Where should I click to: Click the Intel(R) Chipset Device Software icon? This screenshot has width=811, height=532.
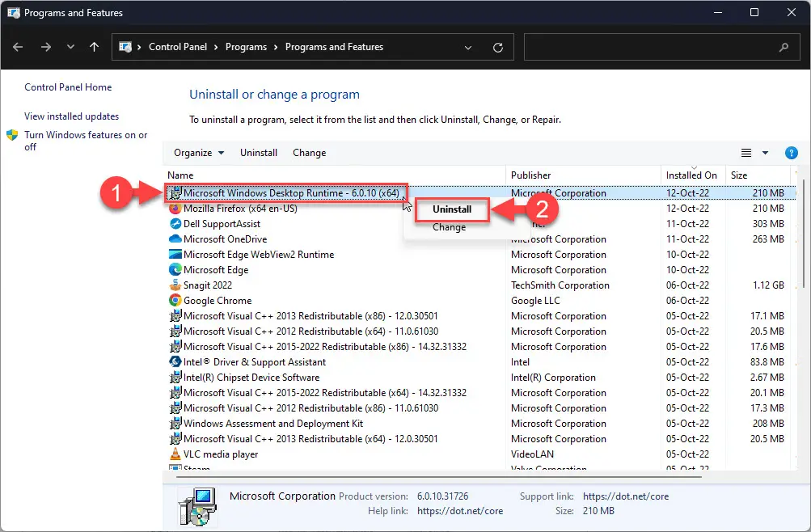point(175,378)
